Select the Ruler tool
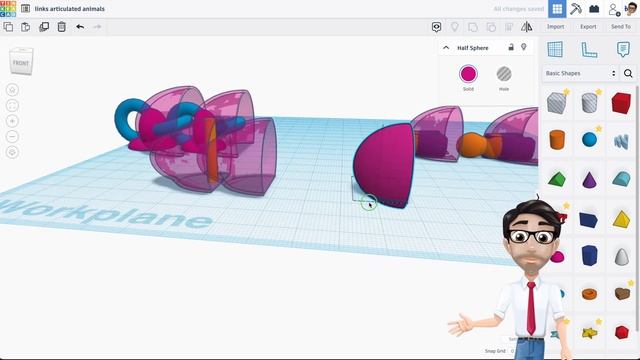This screenshot has height=360, width=640. tap(589, 49)
